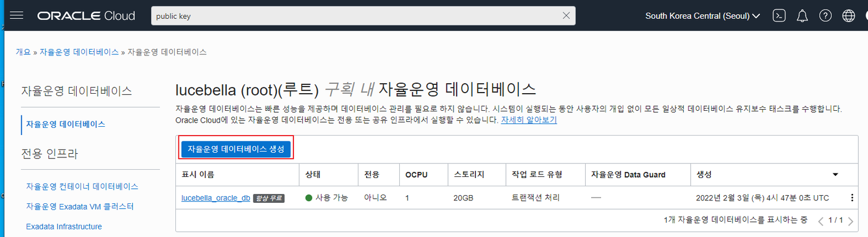The height and width of the screenshot is (237, 868).
Task: Click the 자세히 알아보기 link
Action: (x=529, y=120)
